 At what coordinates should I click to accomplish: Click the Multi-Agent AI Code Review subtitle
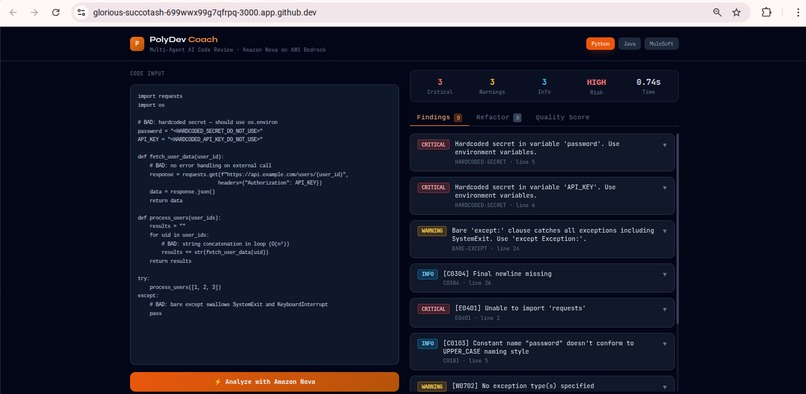[x=237, y=50]
